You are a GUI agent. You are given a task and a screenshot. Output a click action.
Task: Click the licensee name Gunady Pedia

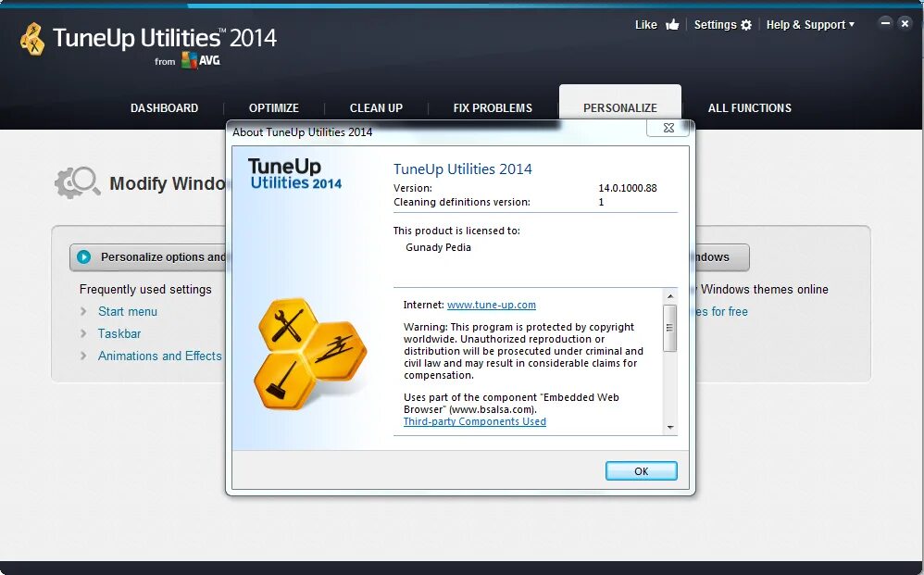(x=439, y=247)
